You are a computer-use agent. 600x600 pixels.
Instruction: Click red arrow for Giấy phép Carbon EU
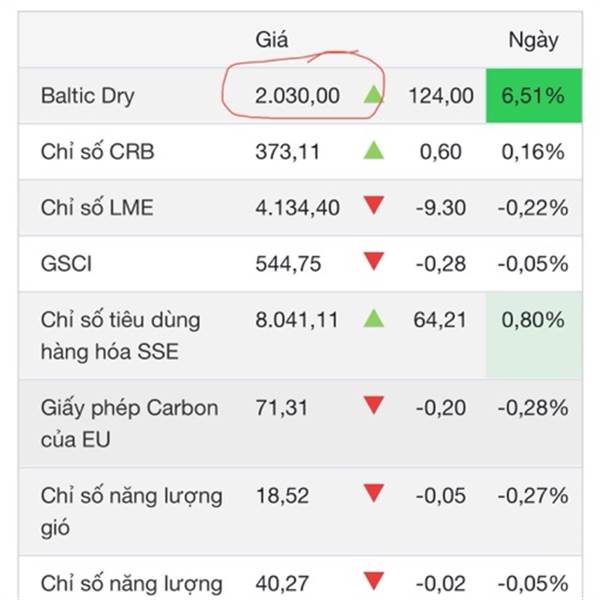[373, 405]
